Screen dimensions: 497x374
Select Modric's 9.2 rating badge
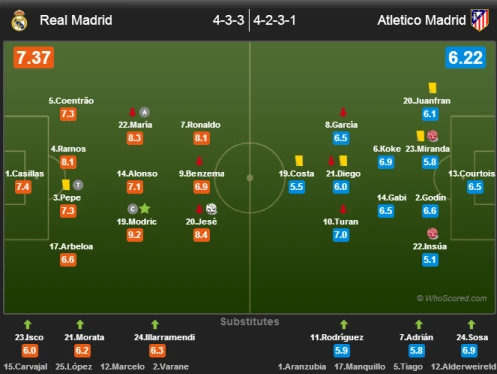click(135, 235)
